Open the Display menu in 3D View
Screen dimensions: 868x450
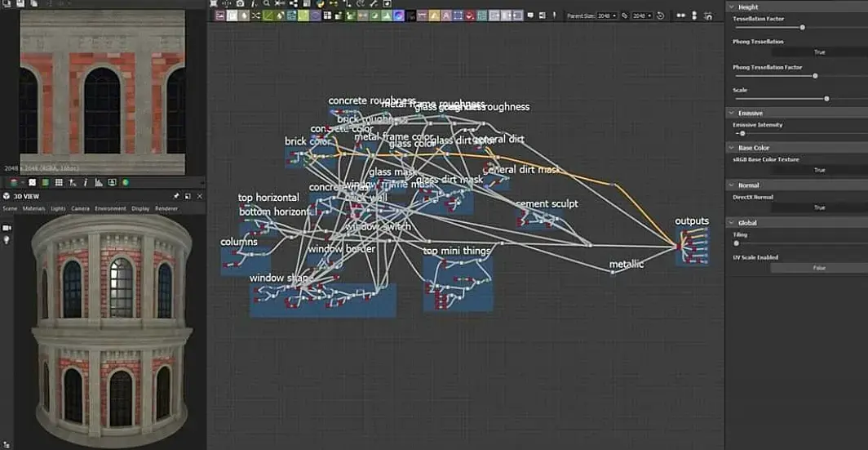pos(140,209)
